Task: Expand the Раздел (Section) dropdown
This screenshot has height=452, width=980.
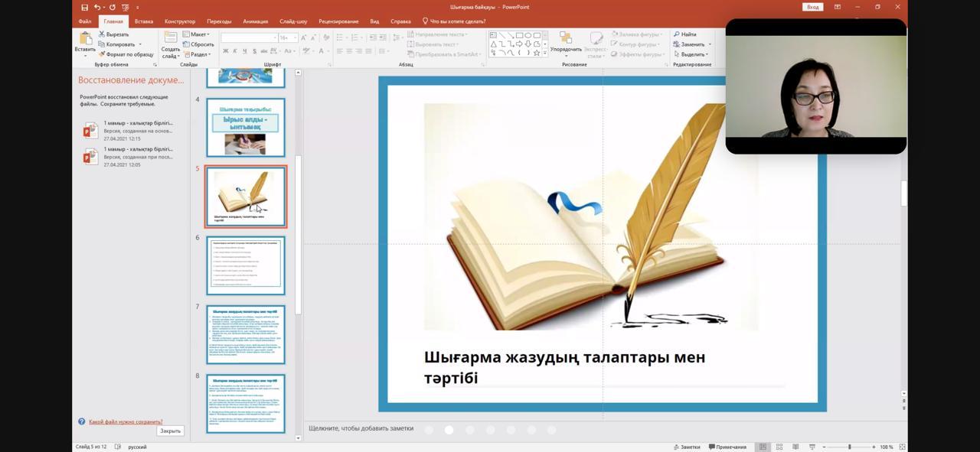Action: coord(198,54)
